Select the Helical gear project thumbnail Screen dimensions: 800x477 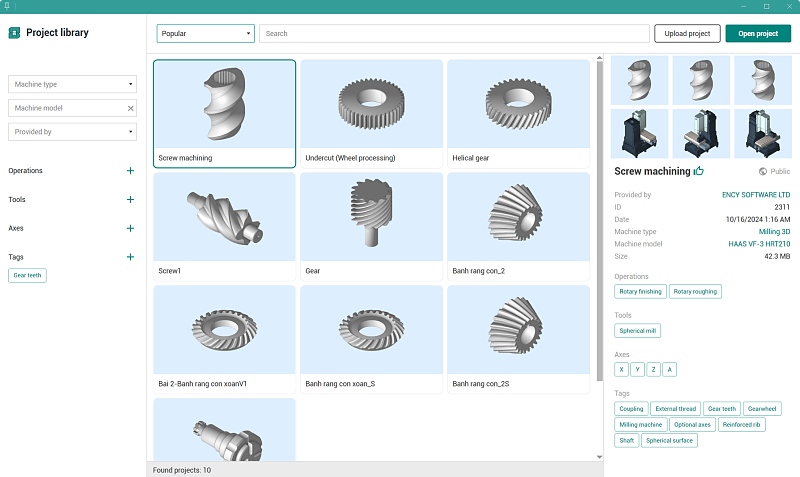pos(517,105)
